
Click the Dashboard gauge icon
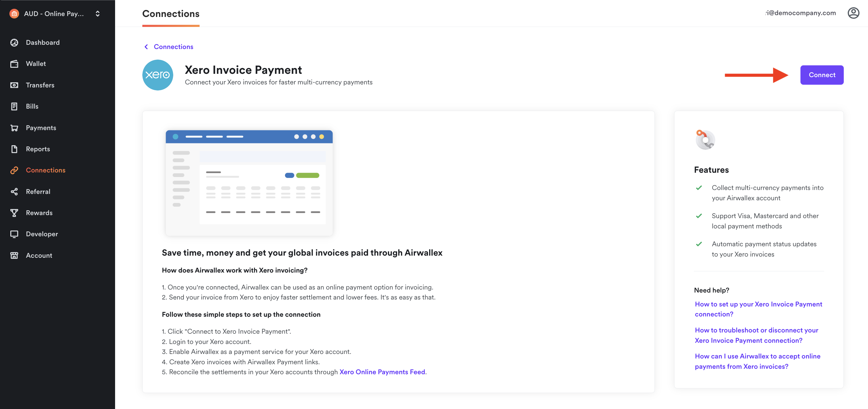pos(14,42)
